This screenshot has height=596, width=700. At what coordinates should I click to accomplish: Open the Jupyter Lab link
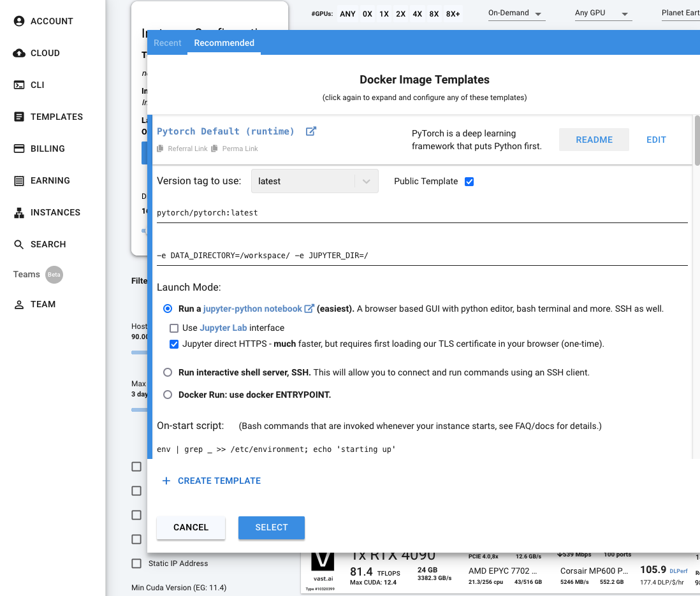point(223,328)
